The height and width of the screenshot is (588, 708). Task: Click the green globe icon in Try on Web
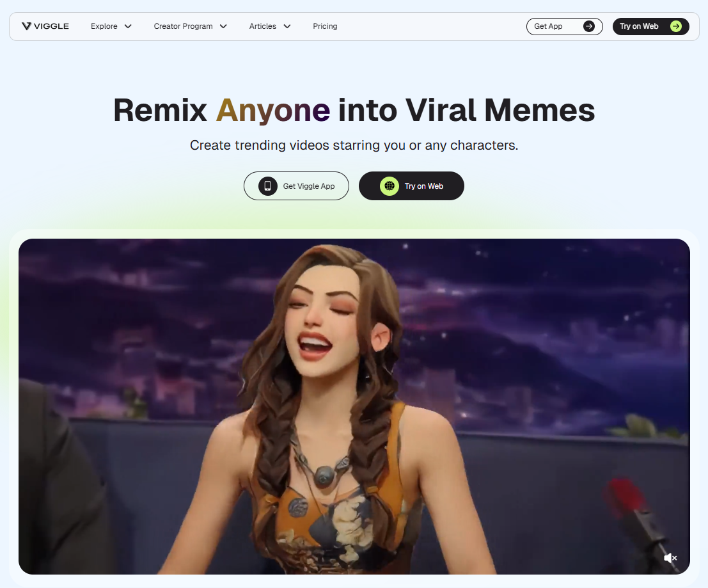(x=389, y=186)
